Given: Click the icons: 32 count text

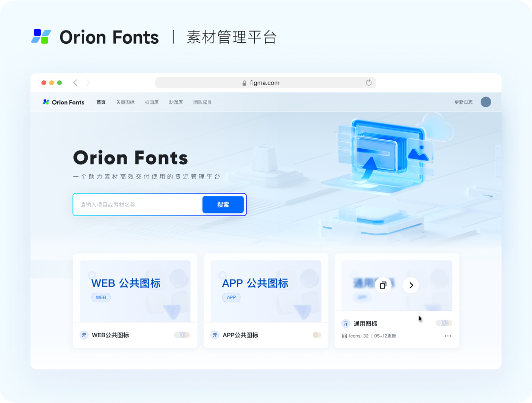Looking at the screenshot, I should pos(359,336).
